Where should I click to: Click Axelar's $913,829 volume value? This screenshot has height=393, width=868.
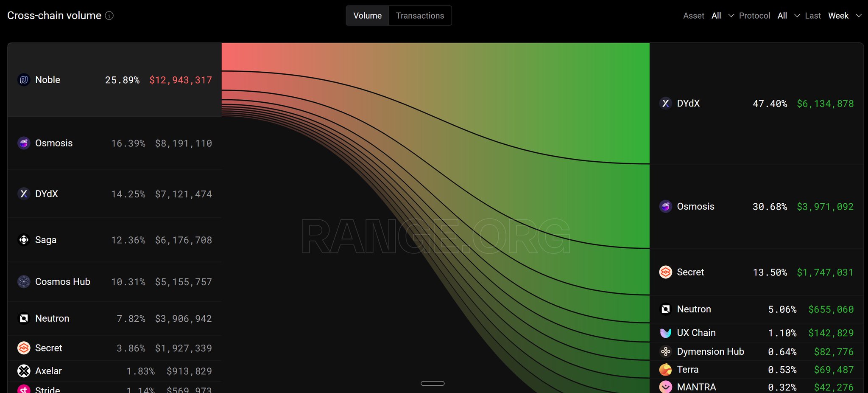pyautogui.click(x=189, y=371)
